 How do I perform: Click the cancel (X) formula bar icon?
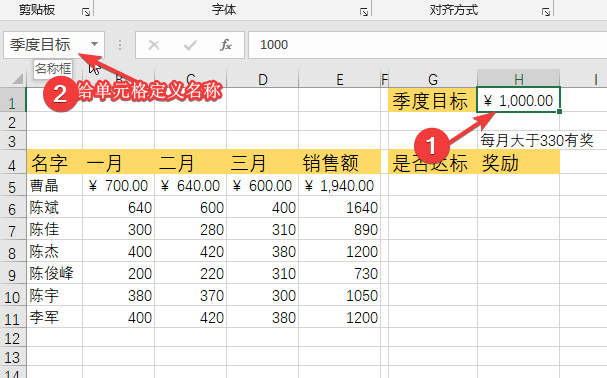pos(154,45)
